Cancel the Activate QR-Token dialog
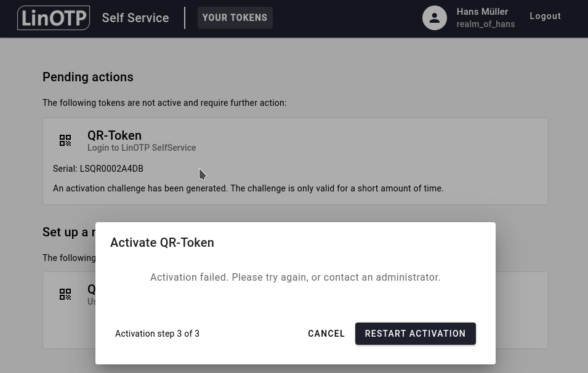 click(326, 334)
